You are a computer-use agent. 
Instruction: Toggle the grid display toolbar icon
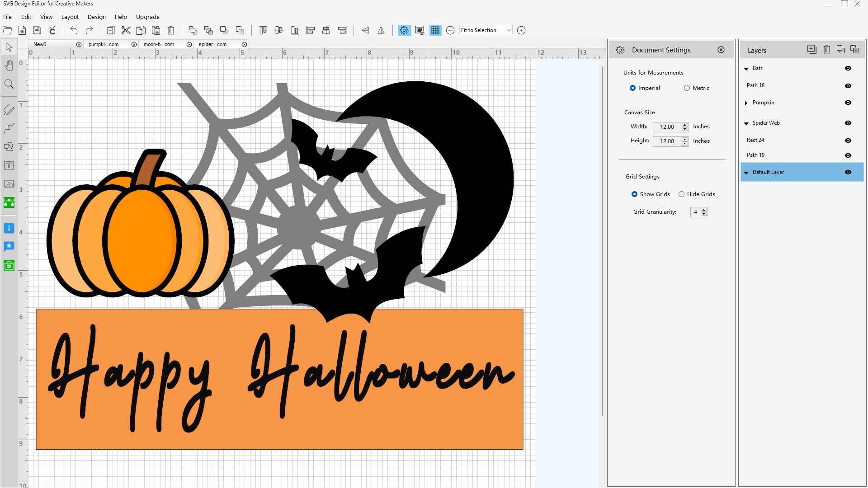point(435,30)
